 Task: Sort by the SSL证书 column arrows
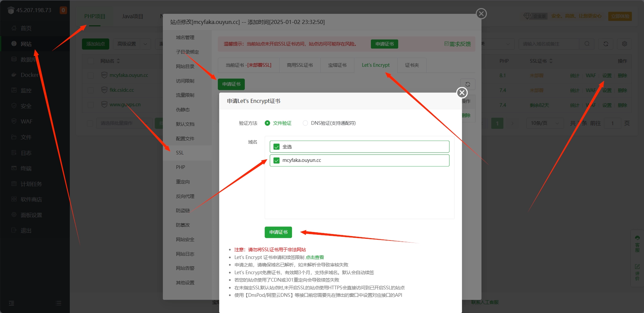pos(551,61)
